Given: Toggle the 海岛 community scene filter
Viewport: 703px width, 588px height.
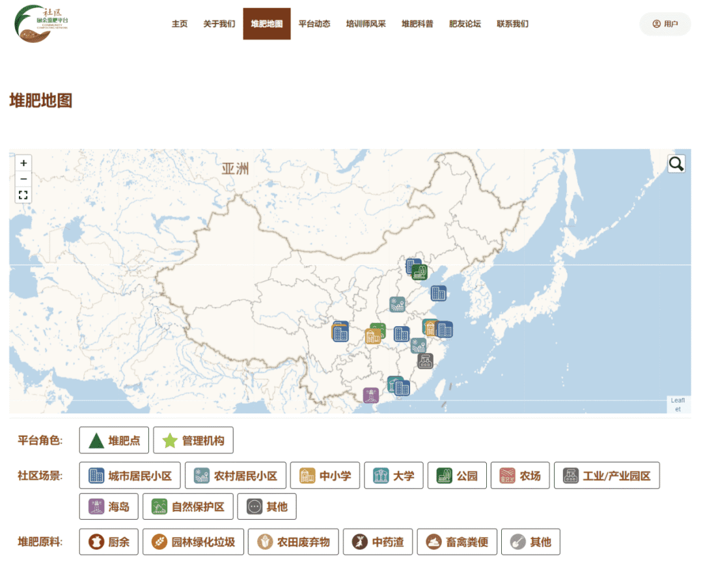Looking at the screenshot, I should (x=108, y=507).
